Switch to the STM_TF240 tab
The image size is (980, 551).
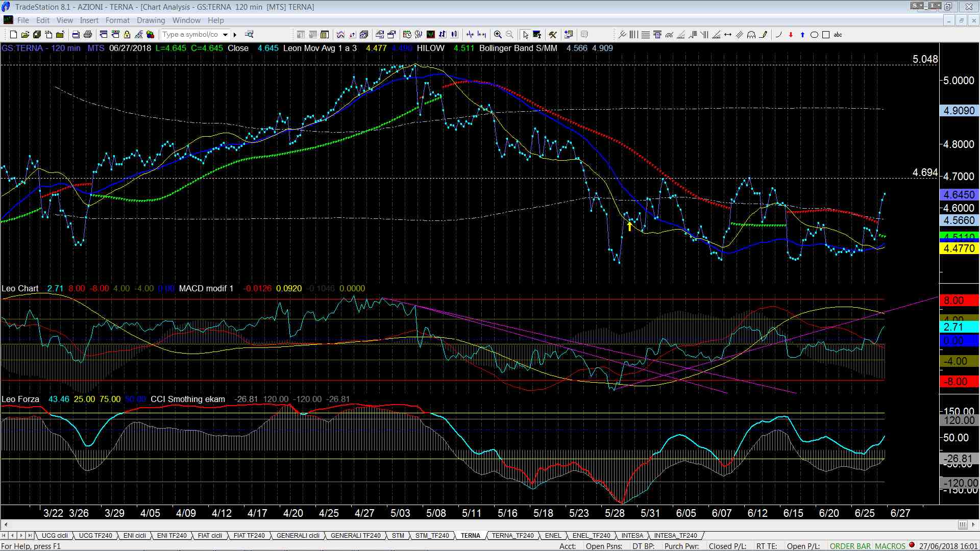click(432, 536)
